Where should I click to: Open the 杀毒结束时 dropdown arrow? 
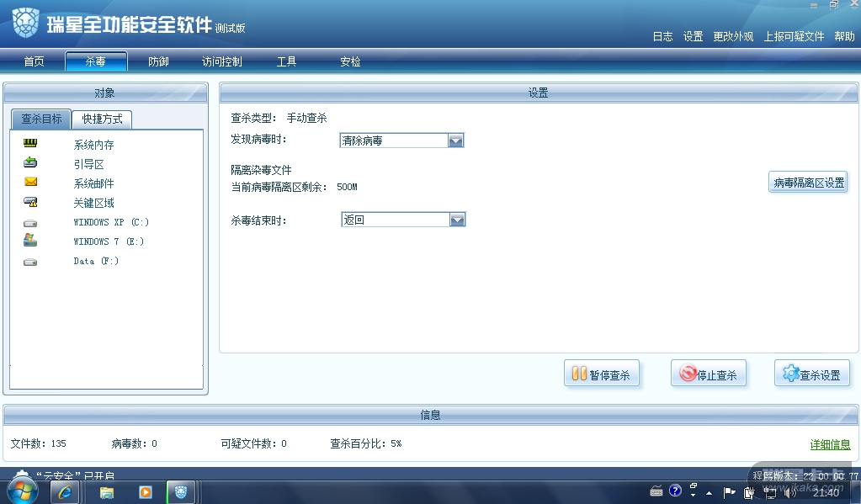tap(457, 220)
